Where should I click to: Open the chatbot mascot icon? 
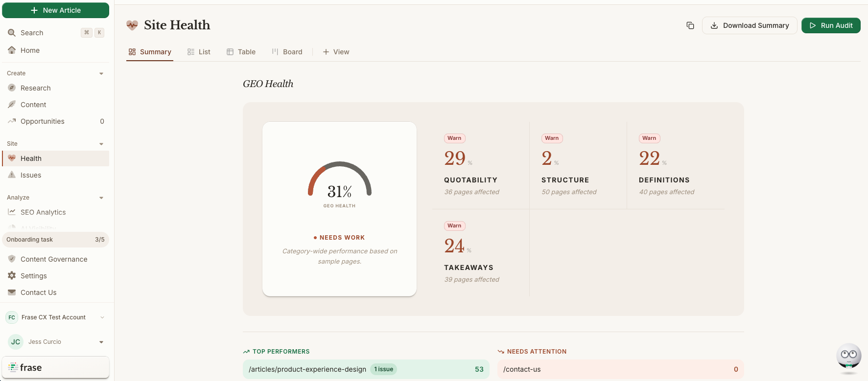click(848, 357)
